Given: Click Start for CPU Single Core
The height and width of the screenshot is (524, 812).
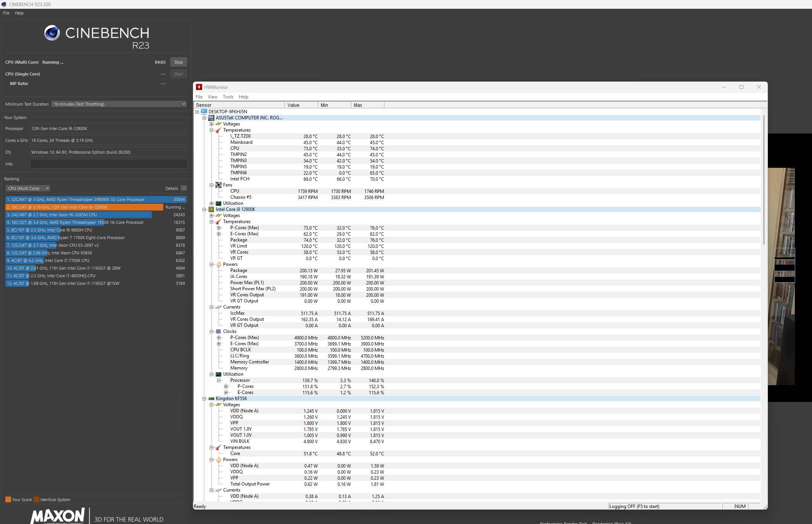Looking at the screenshot, I should (178, 74).
